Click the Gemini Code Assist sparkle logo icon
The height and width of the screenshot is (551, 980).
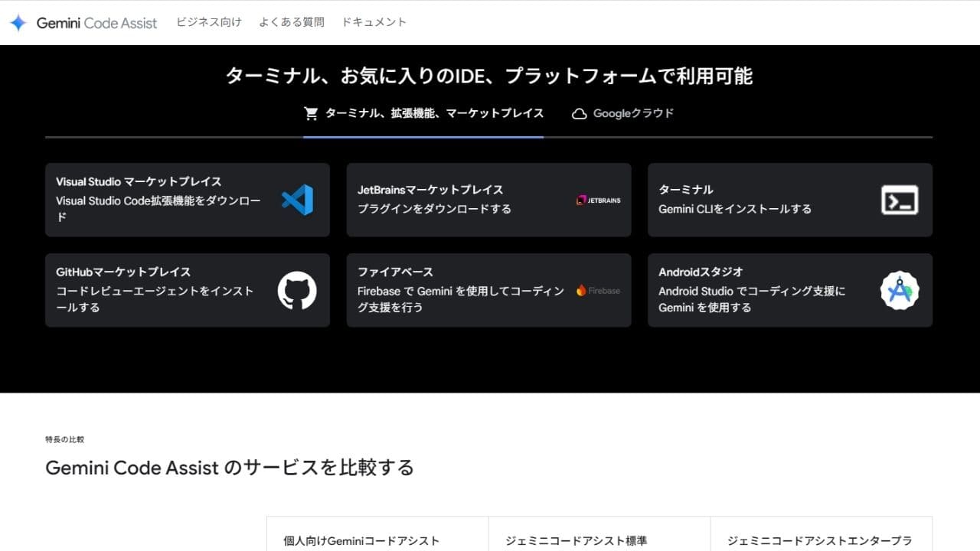click(x=19, y=22)
